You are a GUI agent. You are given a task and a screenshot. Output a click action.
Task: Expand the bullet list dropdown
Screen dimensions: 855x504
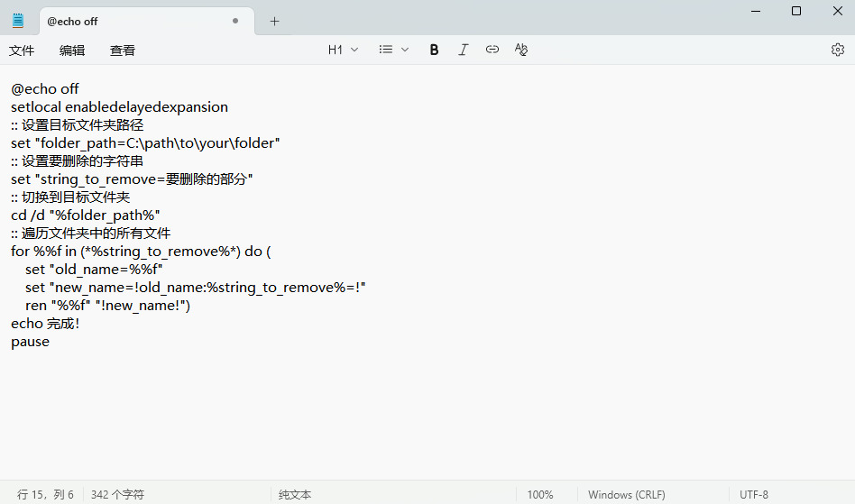(394, 50)
